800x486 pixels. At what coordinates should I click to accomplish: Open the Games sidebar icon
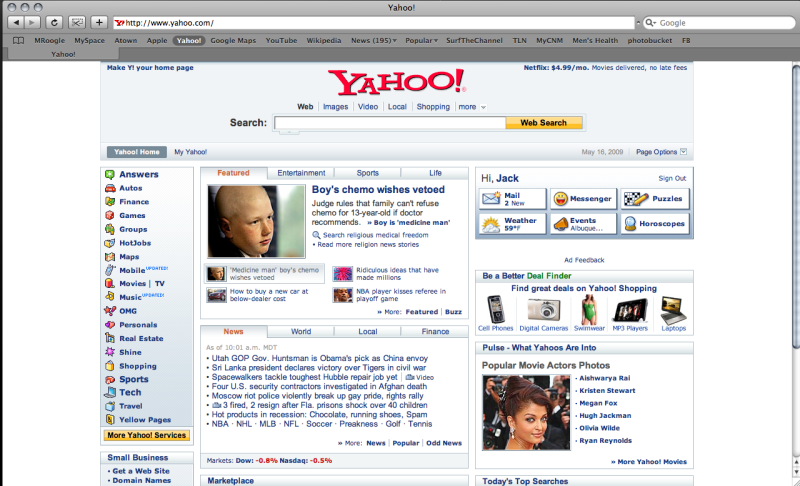click(x=110, y=215)
